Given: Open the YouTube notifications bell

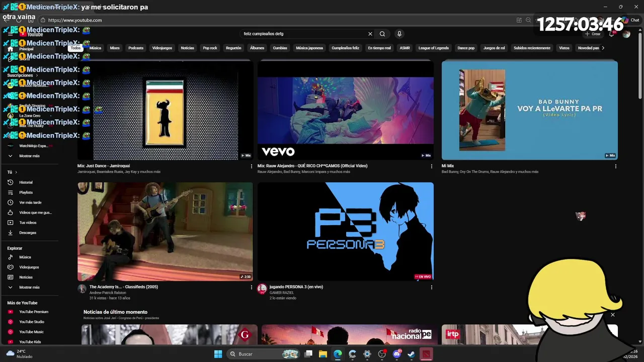Looking at the screenshot, I should (611, 34).
